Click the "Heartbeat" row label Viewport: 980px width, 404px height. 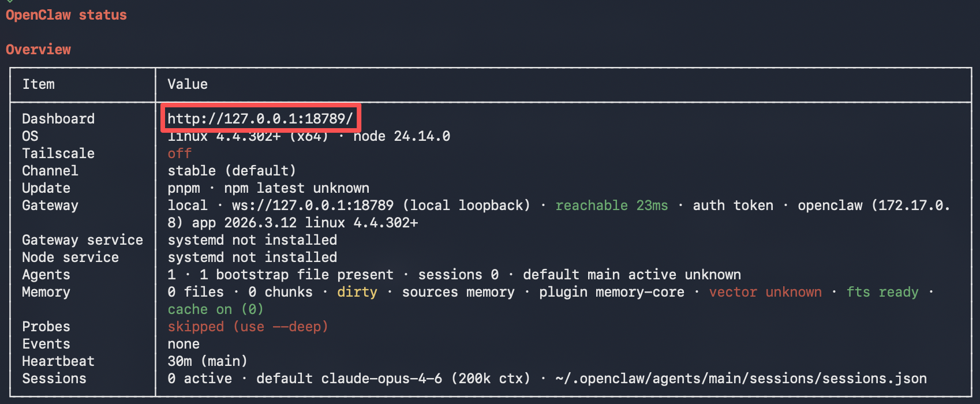click(x=58, y=361)
